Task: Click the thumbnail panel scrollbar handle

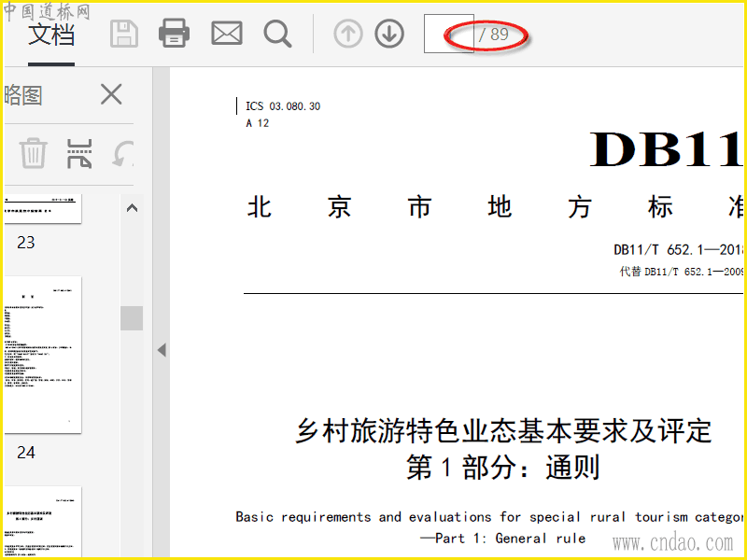Action: pos(132,318)
